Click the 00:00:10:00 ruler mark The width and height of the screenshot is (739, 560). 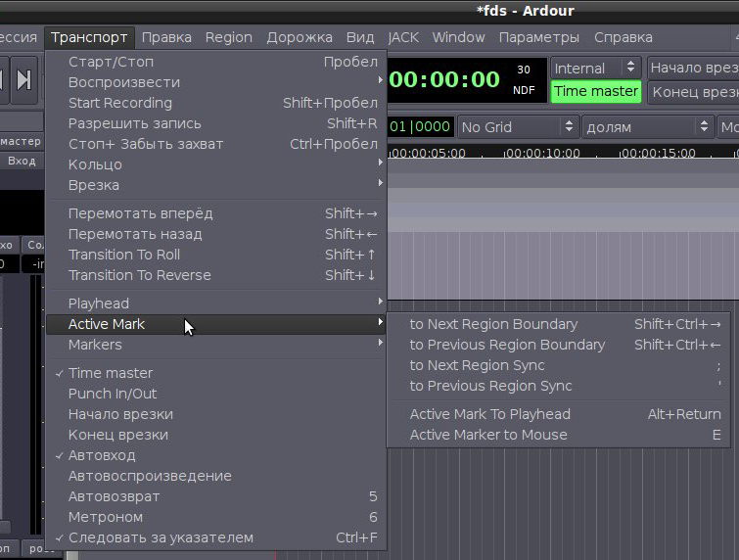pos(542,153)
